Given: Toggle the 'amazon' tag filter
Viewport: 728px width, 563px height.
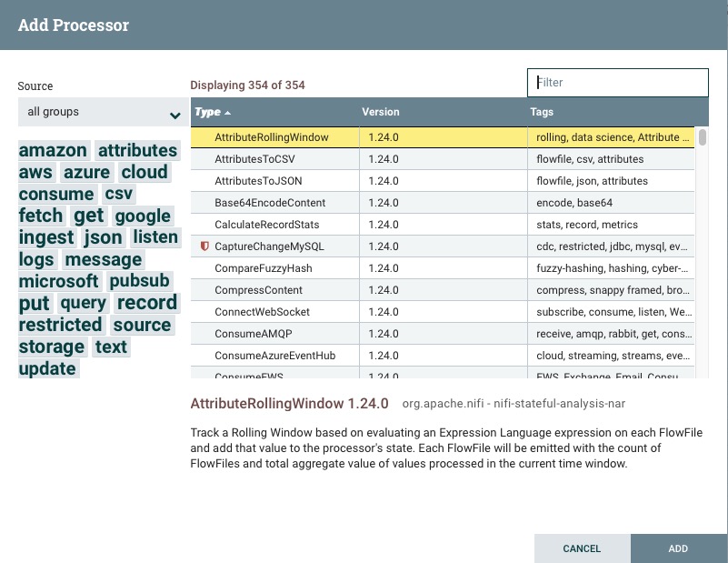Looking at the screenshot, I should [x=52, y=150].
